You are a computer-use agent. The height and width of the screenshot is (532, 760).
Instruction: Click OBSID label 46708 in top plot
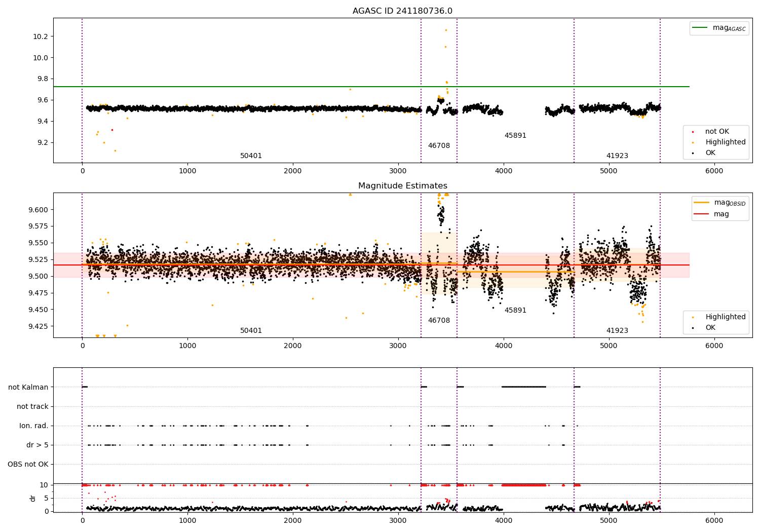[439, 146]
